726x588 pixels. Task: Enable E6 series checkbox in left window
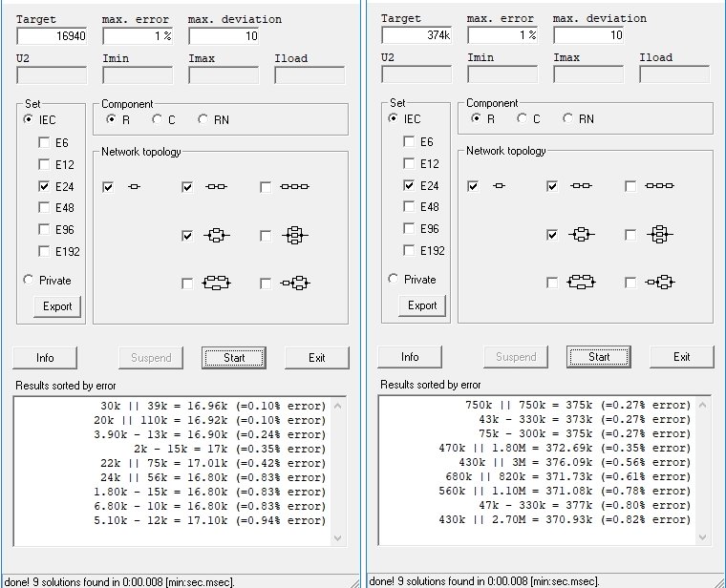[x=44, y=142]
